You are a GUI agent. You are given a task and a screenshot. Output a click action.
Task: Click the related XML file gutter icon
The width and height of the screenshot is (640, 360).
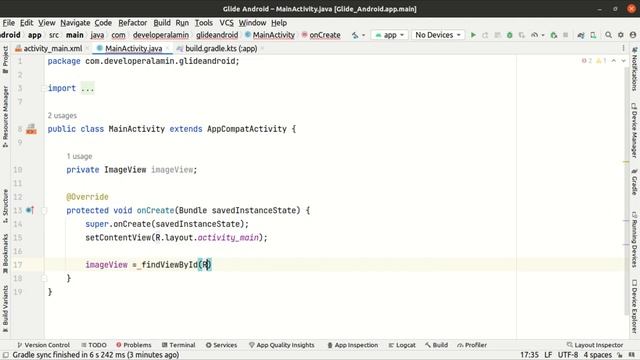(x=31, y=129)
